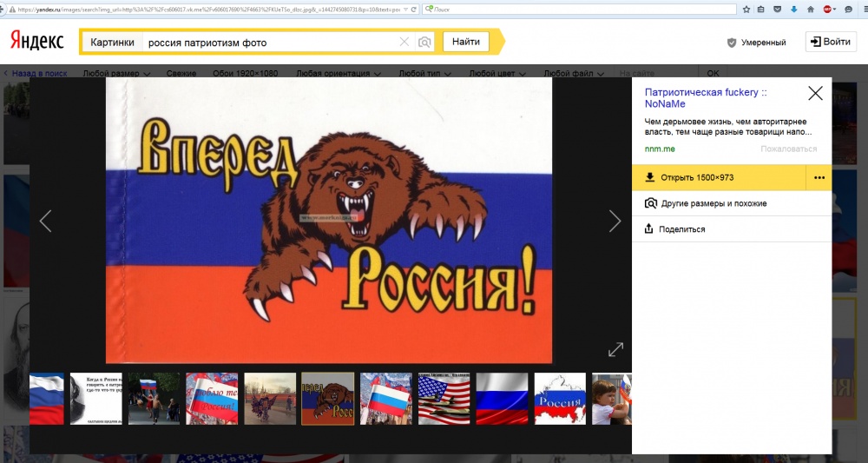This screenshot has height=463, width=868.
Task: Click the Пожаловаться report link
Action: [x=788, y=149]
